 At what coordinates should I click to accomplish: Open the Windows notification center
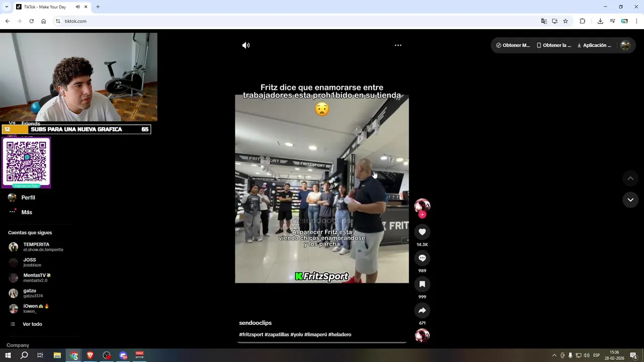[x=634, y=355]
